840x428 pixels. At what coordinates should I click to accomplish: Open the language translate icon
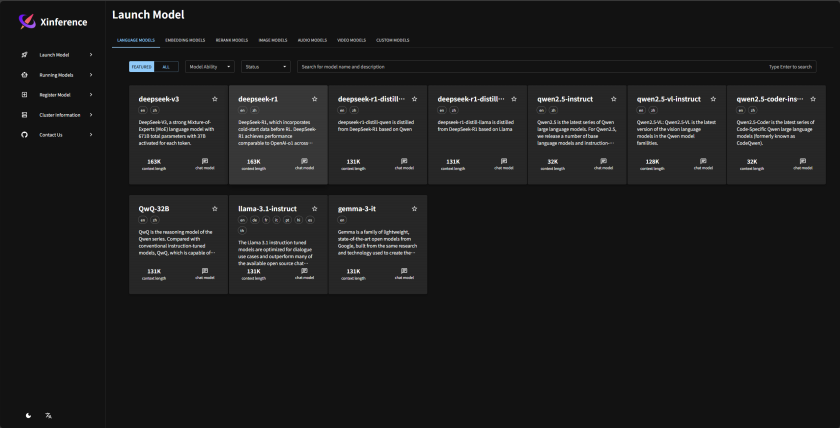[x=48, y=416]
